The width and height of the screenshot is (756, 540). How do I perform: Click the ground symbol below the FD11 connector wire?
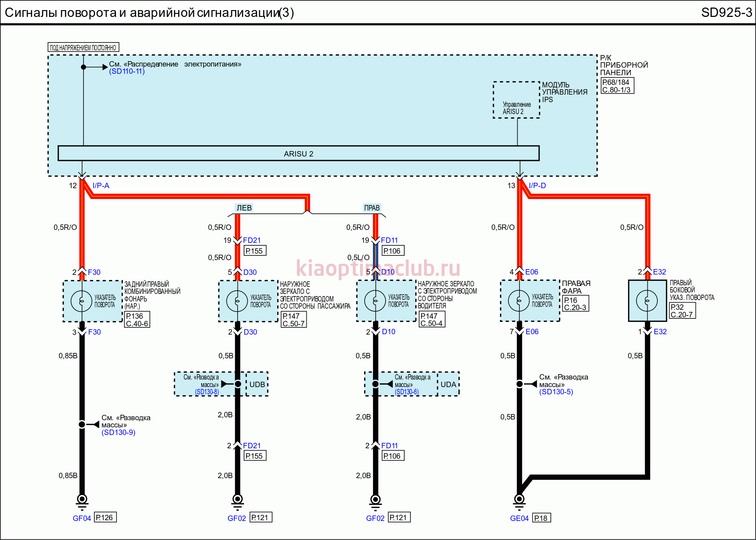(375, 502)
